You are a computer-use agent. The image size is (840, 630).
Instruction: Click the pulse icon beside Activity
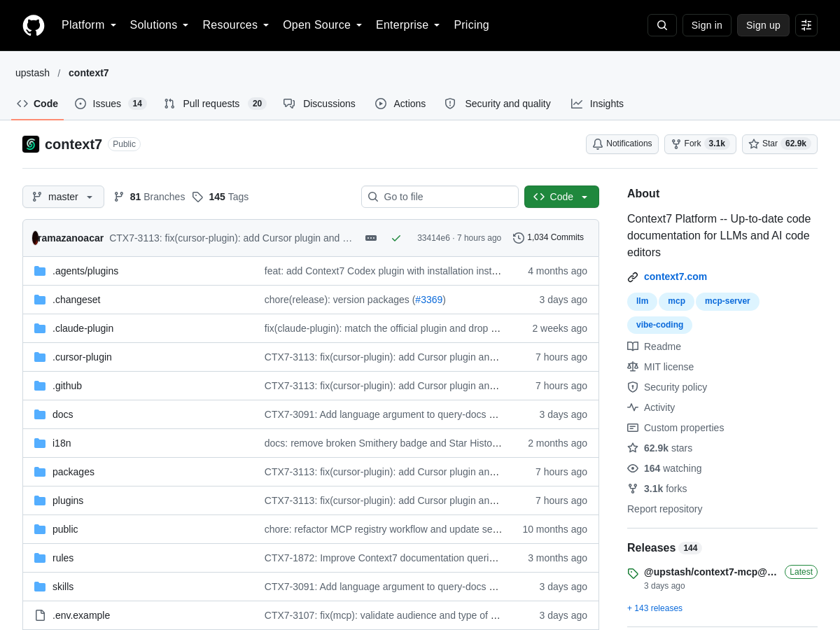tap(633, 407)
